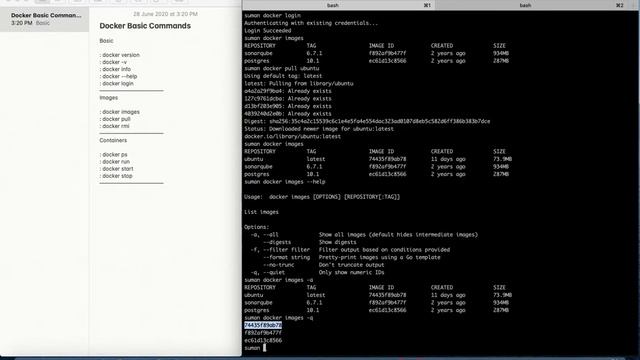The image size is (640, 360).
Task: Click the 'docker login' line in the note
Action: tap(116, 83)
